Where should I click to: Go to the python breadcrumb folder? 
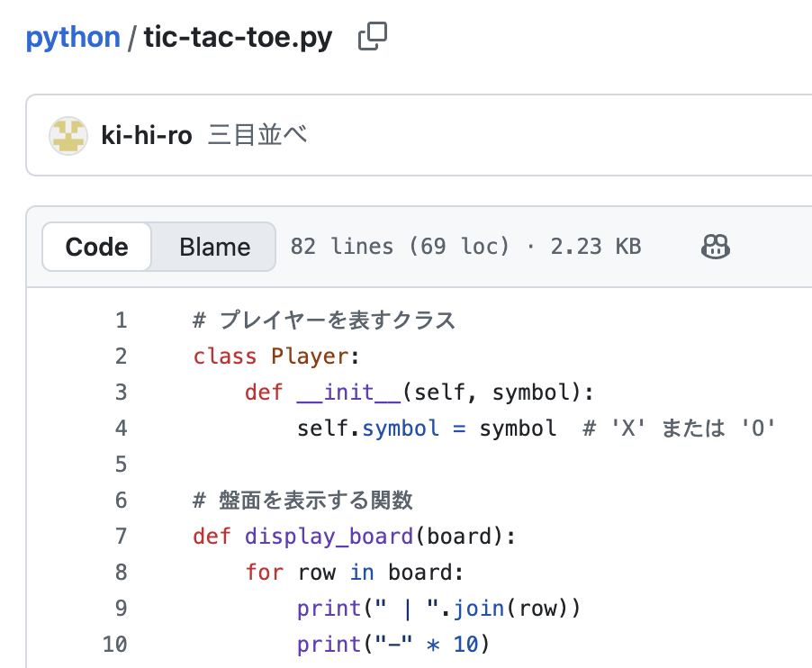73,38
